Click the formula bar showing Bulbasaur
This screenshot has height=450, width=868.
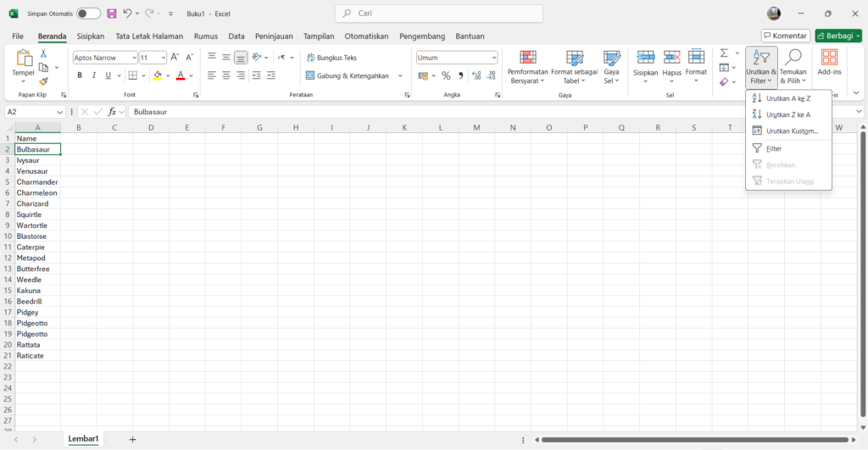[492, 112]
